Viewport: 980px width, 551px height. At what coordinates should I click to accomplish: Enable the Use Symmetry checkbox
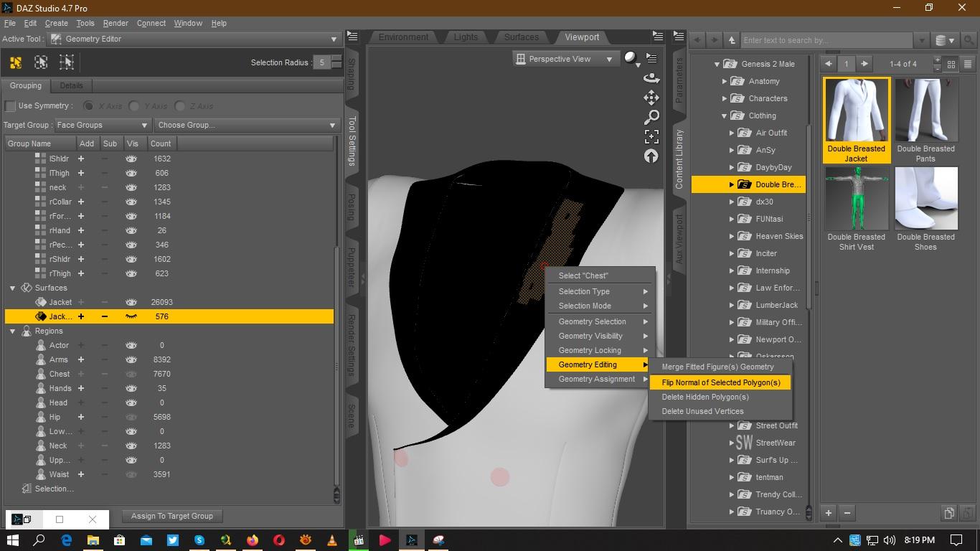(11, 106)
